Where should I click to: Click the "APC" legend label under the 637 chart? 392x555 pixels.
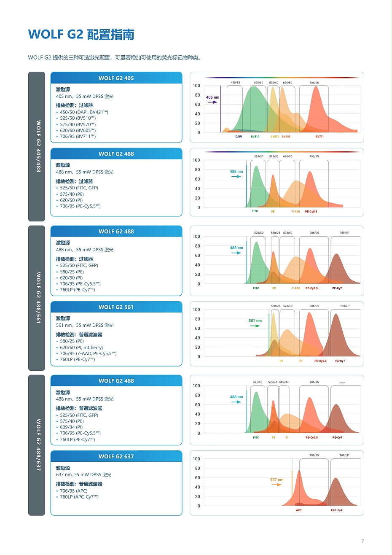pos(298,510)
